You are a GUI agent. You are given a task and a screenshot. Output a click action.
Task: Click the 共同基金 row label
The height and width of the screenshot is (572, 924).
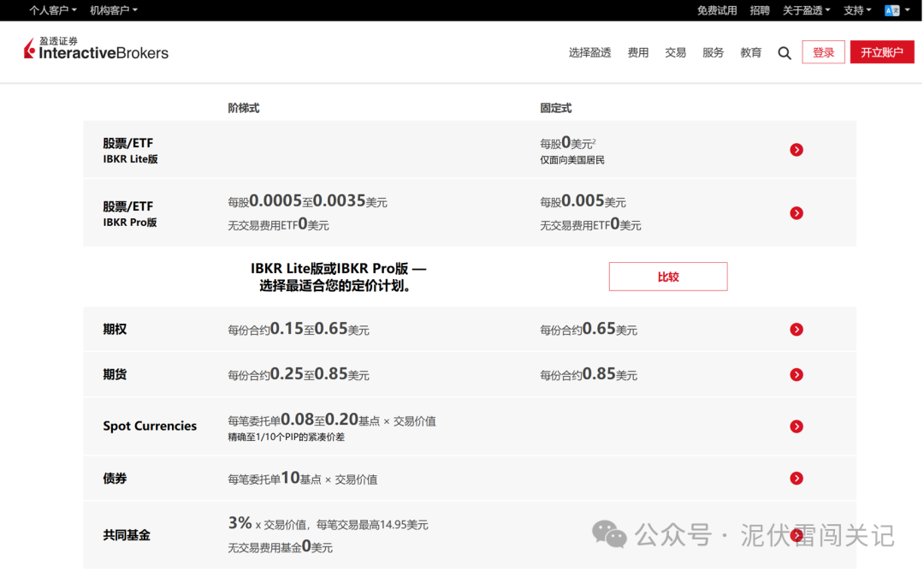126,535
